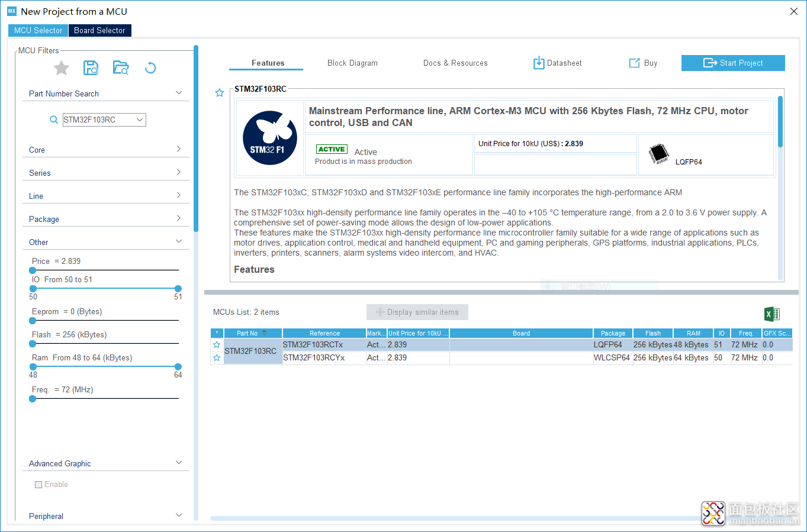Select the STM32F103RCTx reference cell

point(324,345)
